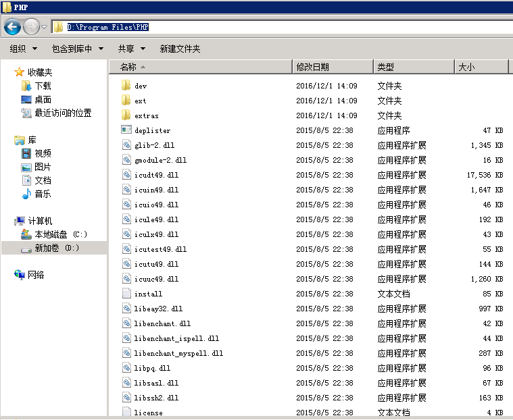
Task: Open the Downloads (下载) favorite
Action: pos(43,86)
